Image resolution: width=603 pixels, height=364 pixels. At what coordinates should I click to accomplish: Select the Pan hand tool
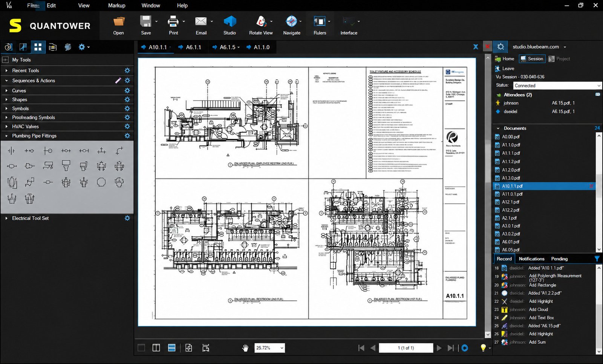[x=245, y=348]
